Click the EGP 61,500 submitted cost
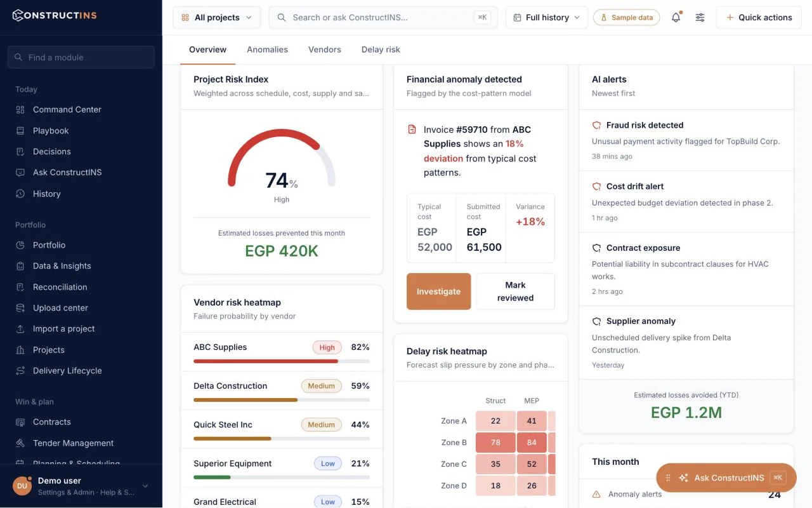This screenshot has height=508, width=812. tap(484, 239)
